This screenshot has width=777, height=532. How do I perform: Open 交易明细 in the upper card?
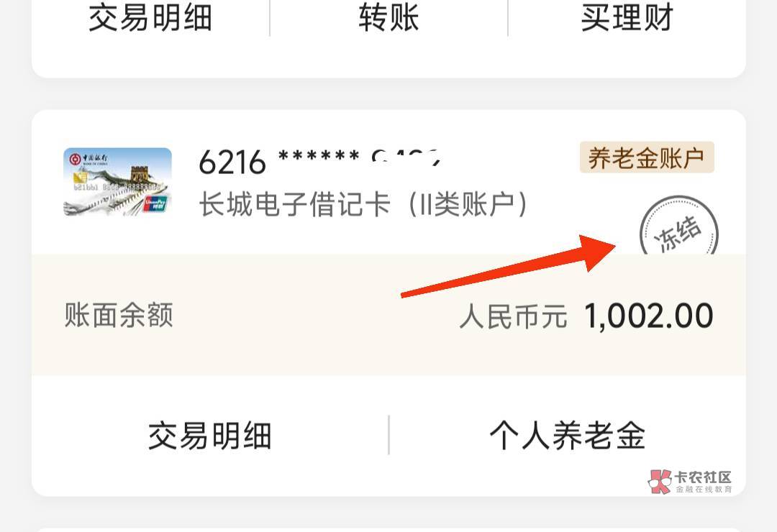click(x=150, y=18)
